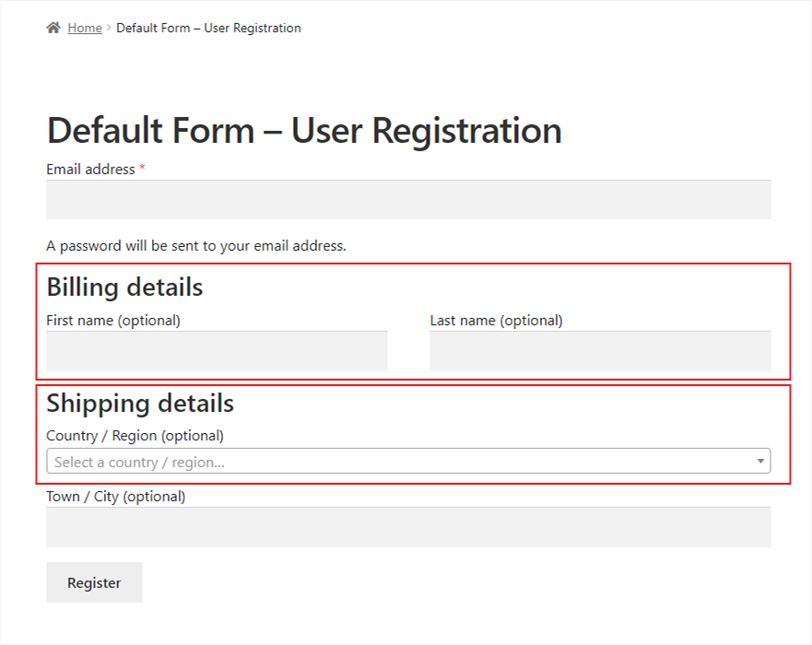Image resolution: width=812 pixels, height=645 pixels.
Task: Select the First name (optional) text box
Action: pyautogui.click(x=216, y=350)
